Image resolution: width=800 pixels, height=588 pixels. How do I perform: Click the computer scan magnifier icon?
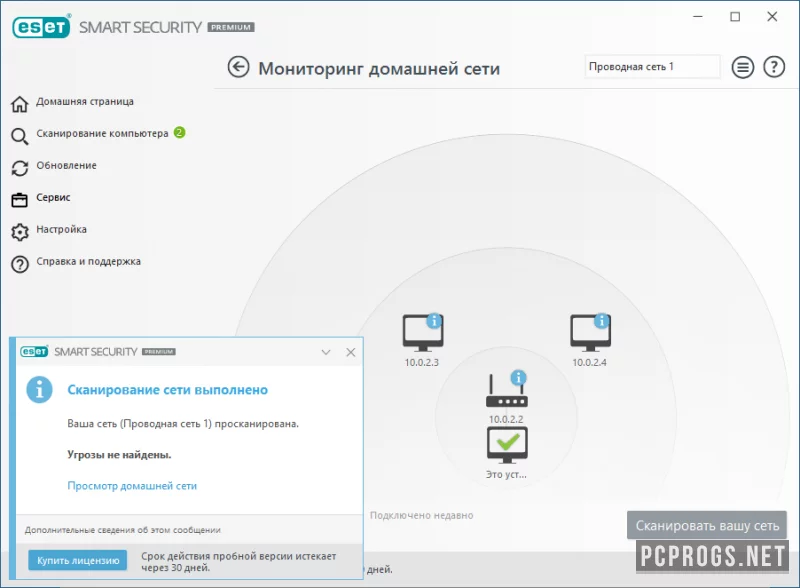click(x=20, y=136)
